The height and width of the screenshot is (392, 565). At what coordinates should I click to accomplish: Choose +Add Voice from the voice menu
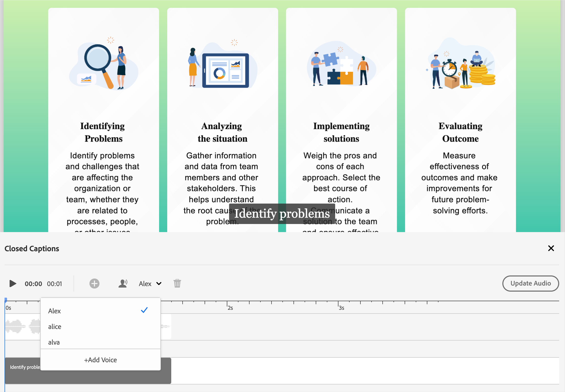(101, 360)
